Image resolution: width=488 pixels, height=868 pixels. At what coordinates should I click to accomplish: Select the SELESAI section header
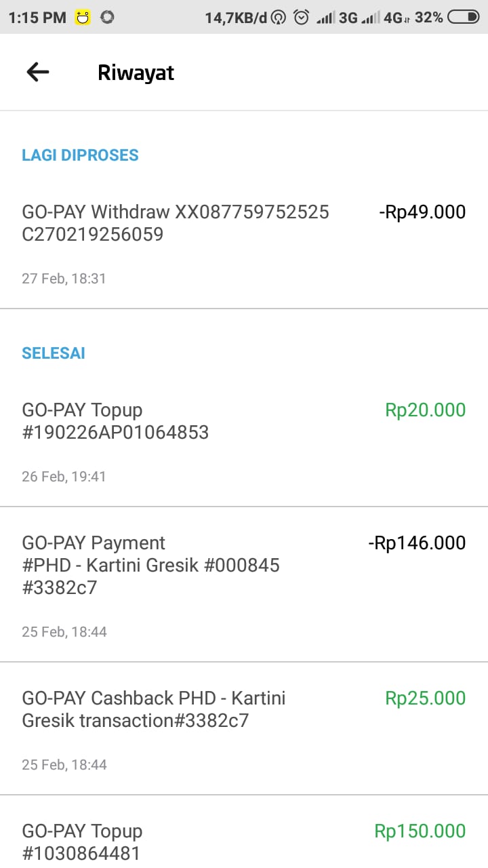54,353
